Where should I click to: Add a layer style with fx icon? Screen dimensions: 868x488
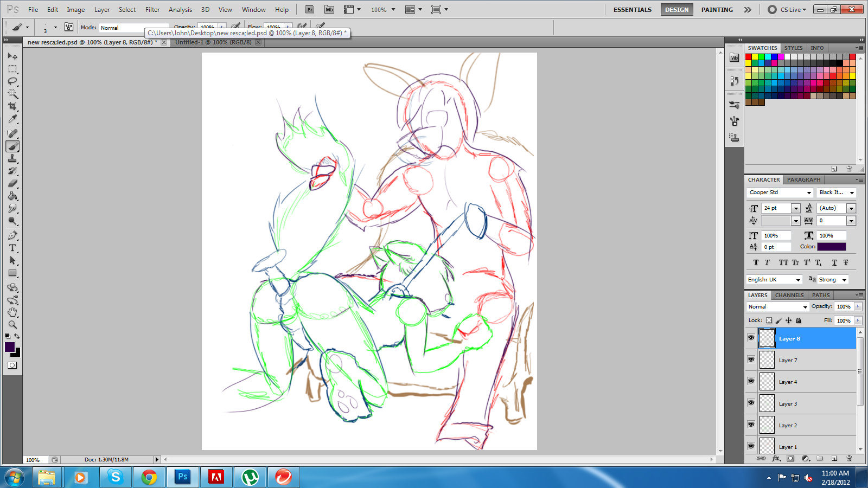pyautogui.click(x=776, y=458)
